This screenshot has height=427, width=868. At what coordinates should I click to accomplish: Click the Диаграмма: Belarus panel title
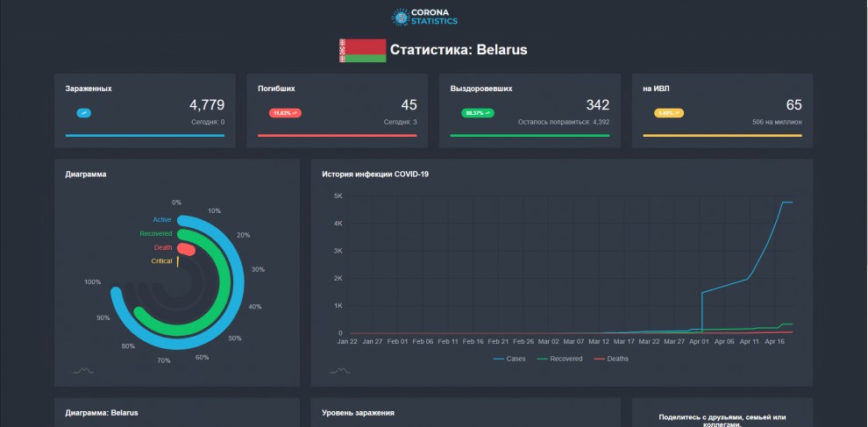click(x=102, y=413)
